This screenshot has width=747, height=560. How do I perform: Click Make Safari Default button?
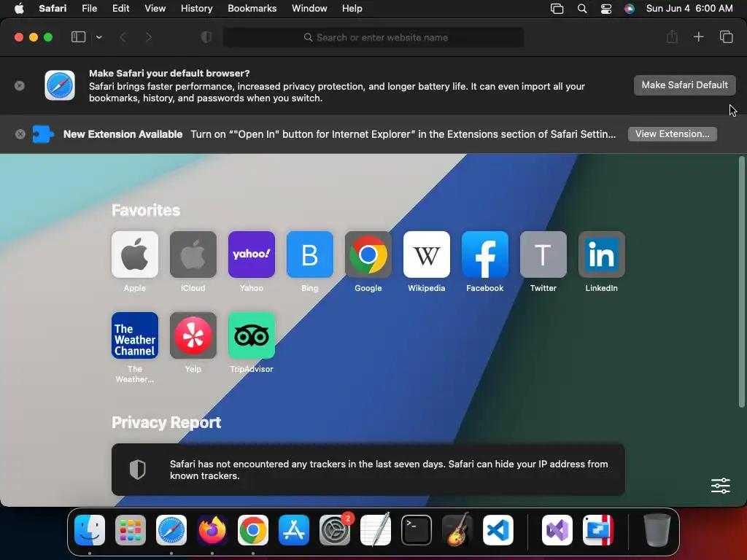[x=684, y=85]
